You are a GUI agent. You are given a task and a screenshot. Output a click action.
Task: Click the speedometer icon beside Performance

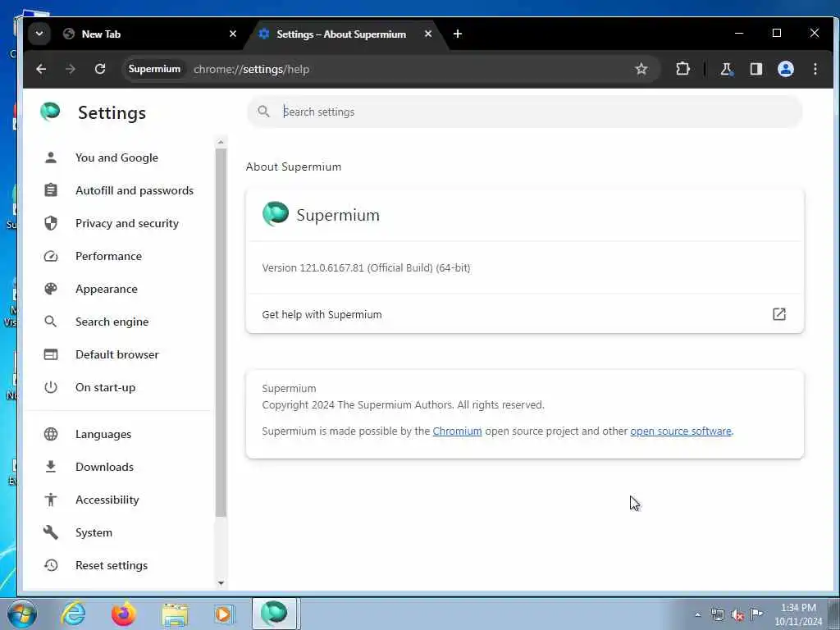pos(51,256)
